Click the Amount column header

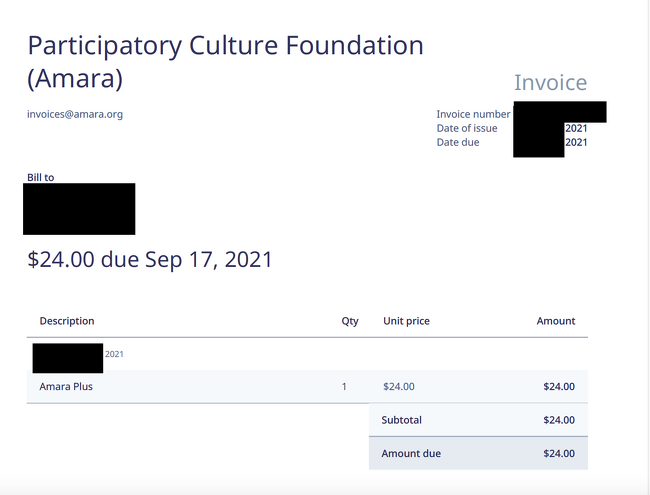click(x=556, y=321)
